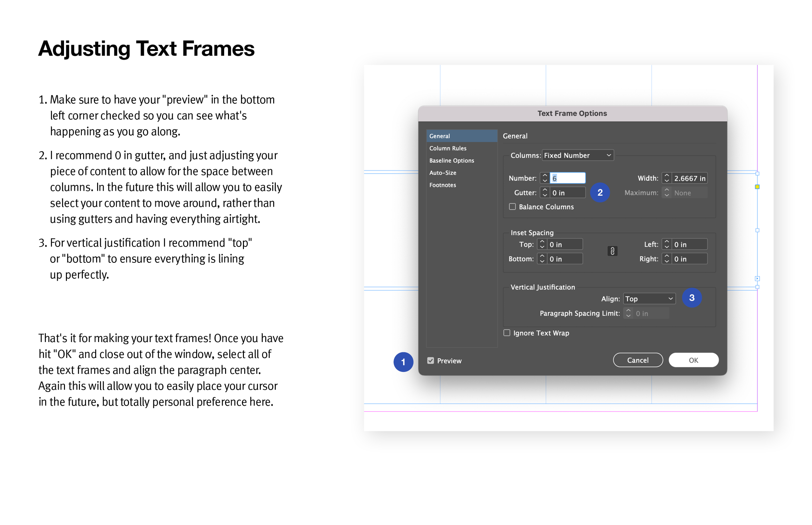The width and height of the screenshot is (812, 525).
Task: Select the Footnotes section
Action: click(x=442, y=185)
